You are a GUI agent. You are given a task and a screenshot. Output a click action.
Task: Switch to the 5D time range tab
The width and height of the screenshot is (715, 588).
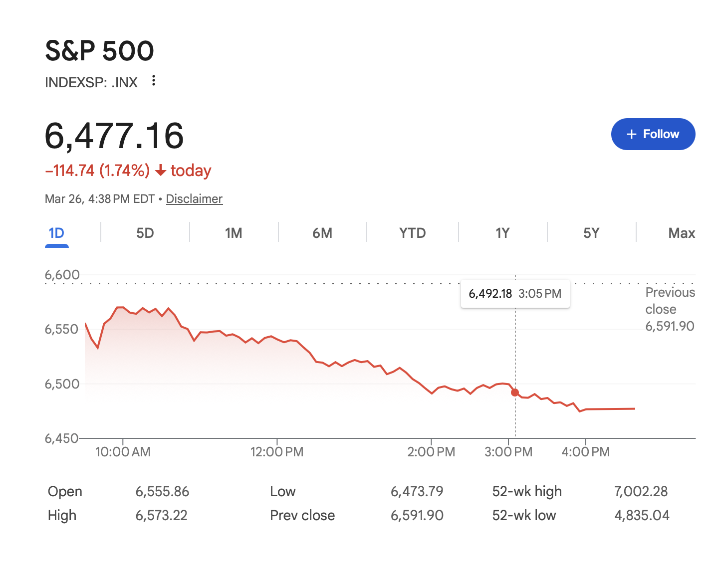pyautogui.click(x=145, y=232)
